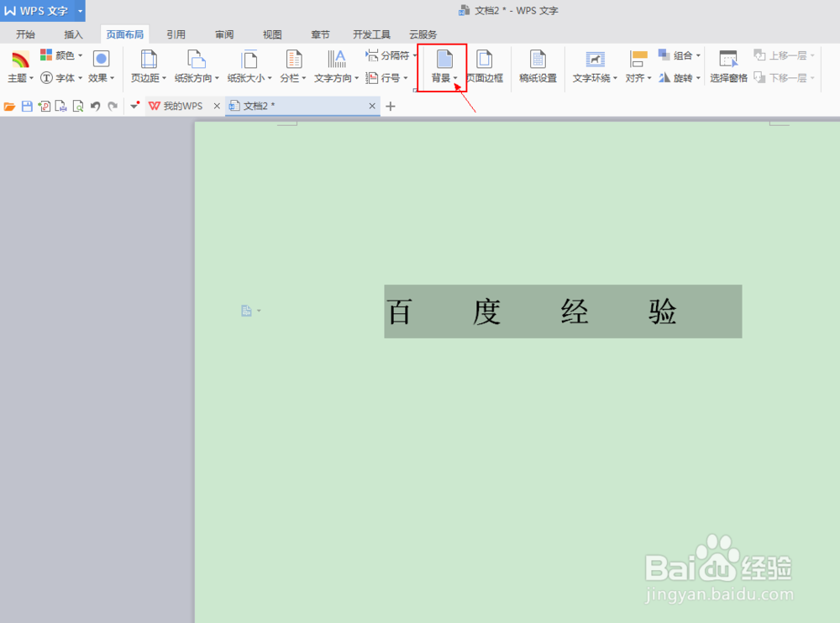Click the 分栏 columns icon
This screenshot has width=840, height=623.
292,67
